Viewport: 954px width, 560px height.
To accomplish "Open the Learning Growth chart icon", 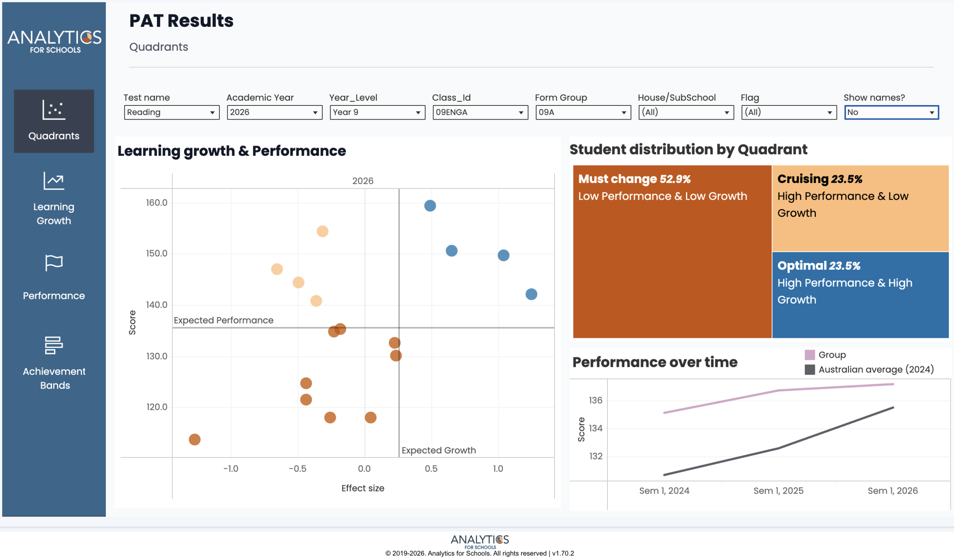I will tap(54, 181).
